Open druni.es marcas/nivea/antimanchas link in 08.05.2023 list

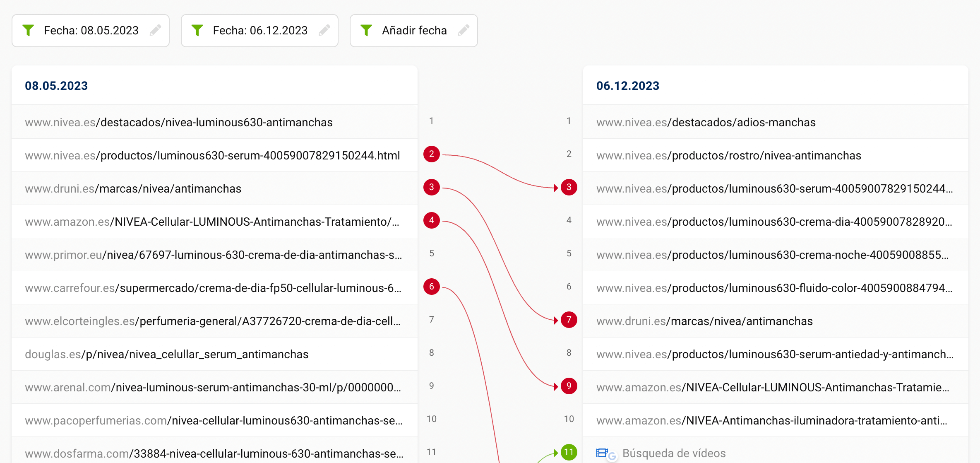coord(133,189)
